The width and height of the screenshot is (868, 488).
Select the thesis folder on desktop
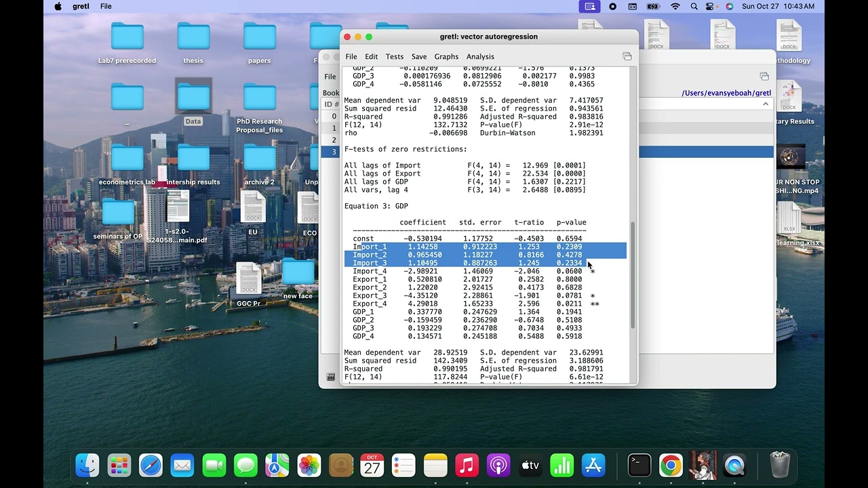(x=193, y=43)
